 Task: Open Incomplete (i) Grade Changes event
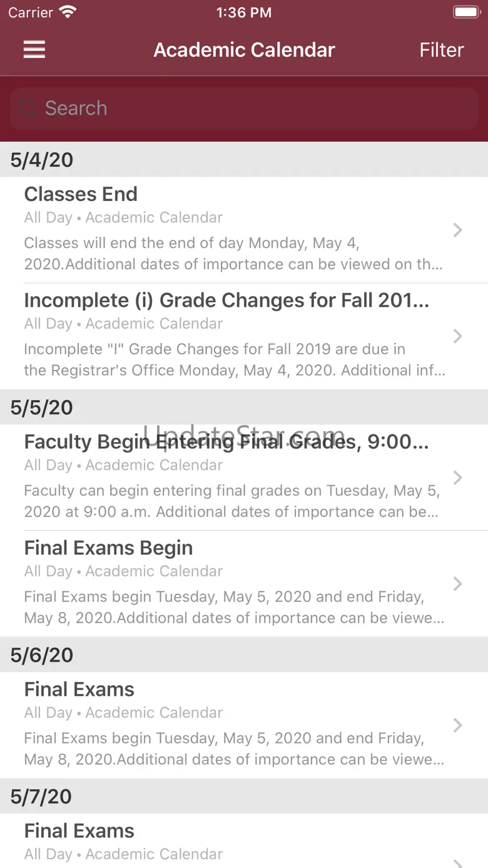click(244, 336)
